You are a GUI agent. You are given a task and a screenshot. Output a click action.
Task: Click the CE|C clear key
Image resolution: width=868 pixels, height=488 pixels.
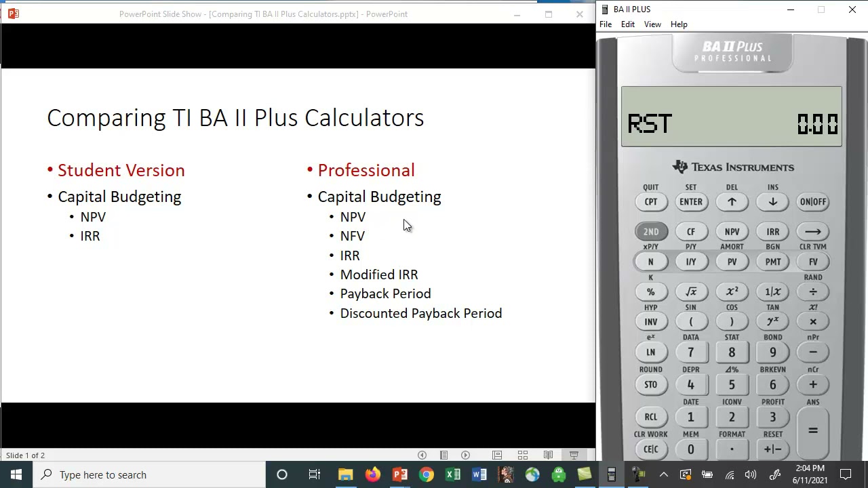click(650, 449)
